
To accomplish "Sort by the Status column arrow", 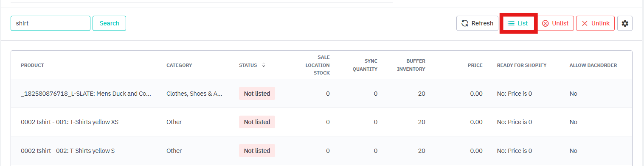I will coord(264,65).
